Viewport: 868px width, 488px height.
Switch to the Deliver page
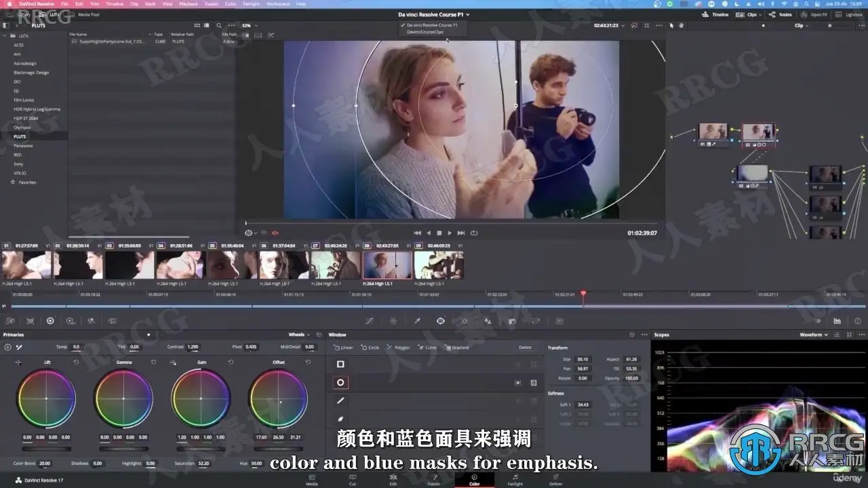tap(556, 480)
